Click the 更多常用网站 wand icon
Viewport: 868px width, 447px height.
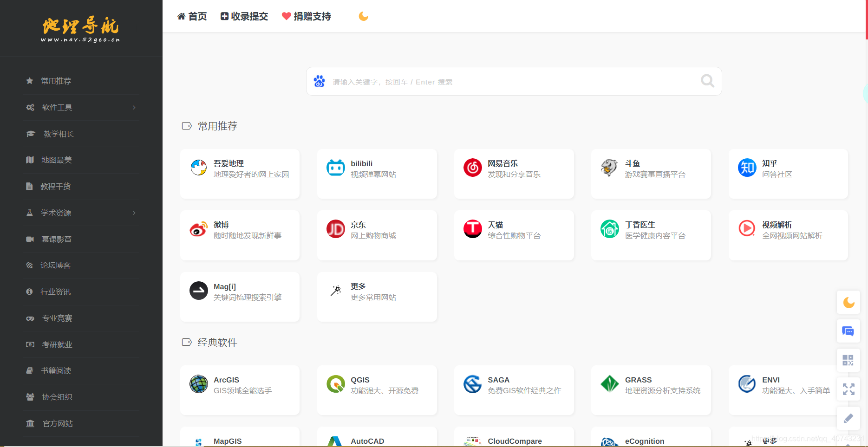(x=336, y=291)
